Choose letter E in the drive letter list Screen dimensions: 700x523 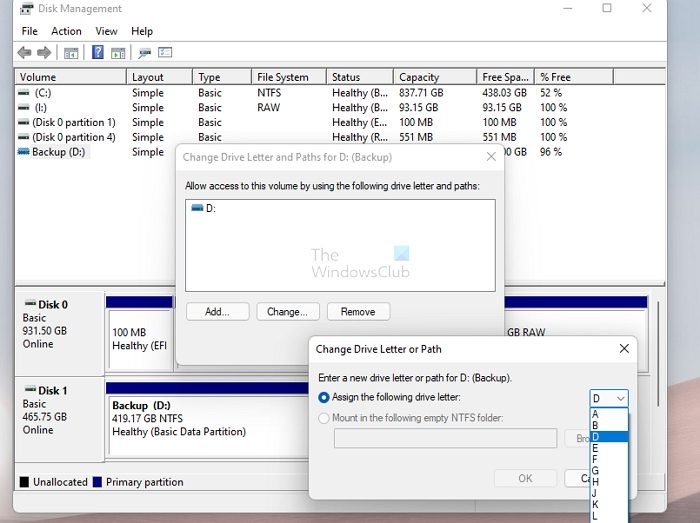[609, 448]
